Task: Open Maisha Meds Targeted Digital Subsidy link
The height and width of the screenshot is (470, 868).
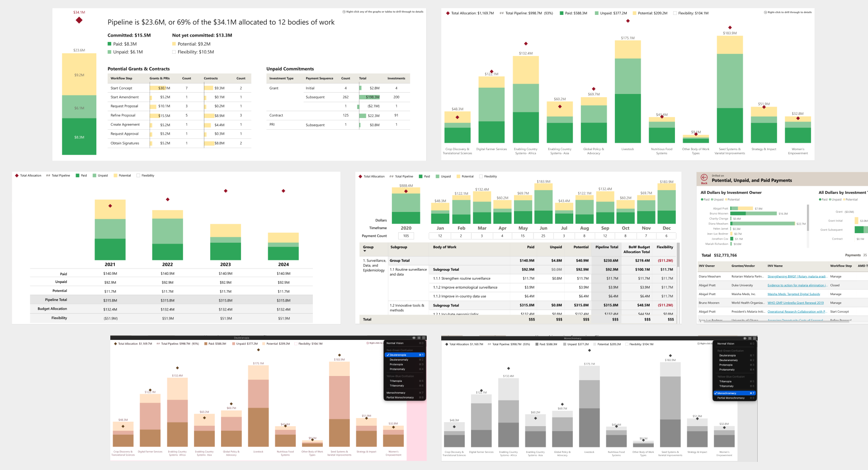Action: click(793, 294)
